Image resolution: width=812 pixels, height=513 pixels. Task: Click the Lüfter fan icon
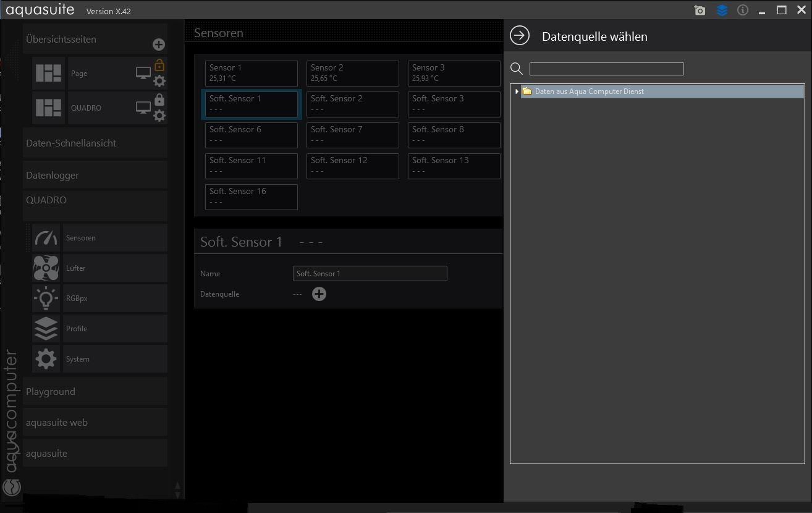pos(46,268)
